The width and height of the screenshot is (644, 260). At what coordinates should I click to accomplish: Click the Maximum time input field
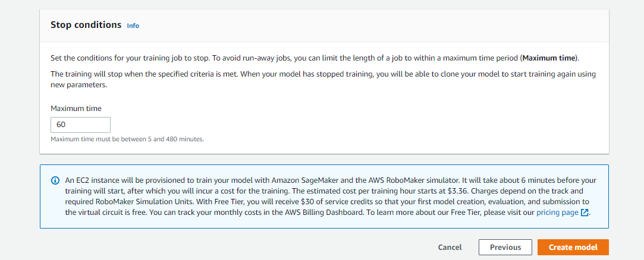(80, 125)
